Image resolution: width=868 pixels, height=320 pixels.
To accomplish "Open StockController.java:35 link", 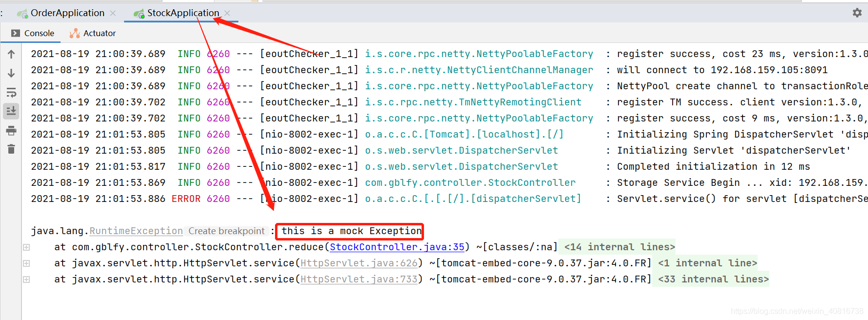I will (x=397, y=247).
